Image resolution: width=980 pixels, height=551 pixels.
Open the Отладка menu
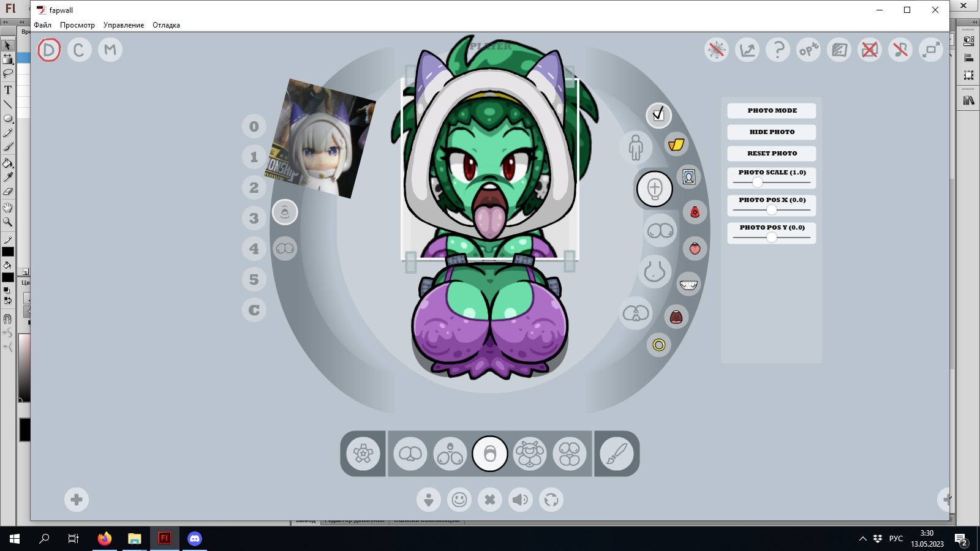[166, 25]
